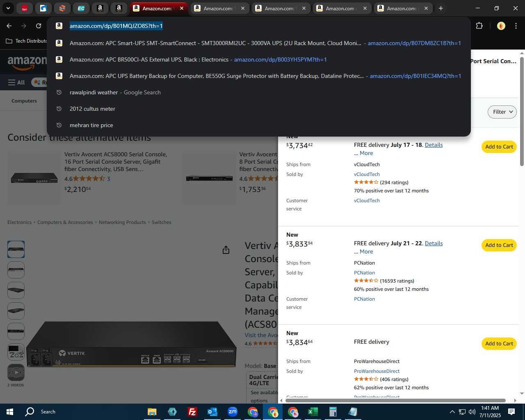Reload the current page
525x420 pixels.
click(39, 26)
